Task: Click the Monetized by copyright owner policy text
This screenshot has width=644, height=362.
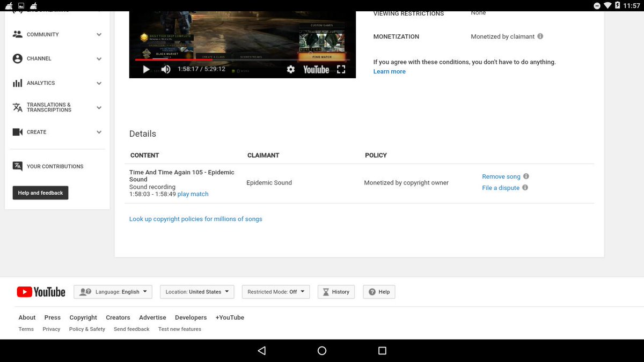Action: 406,183
